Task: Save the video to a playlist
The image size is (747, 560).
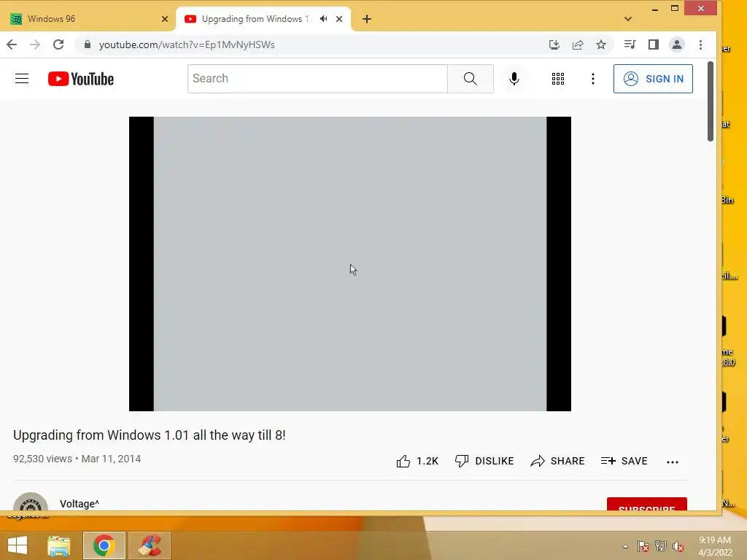Action: (624, 461)
